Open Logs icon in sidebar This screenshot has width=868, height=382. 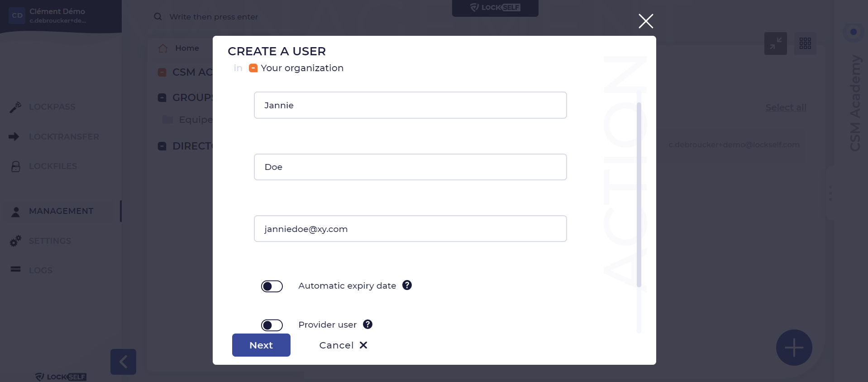pyautogui.click(x=16, y=270)
